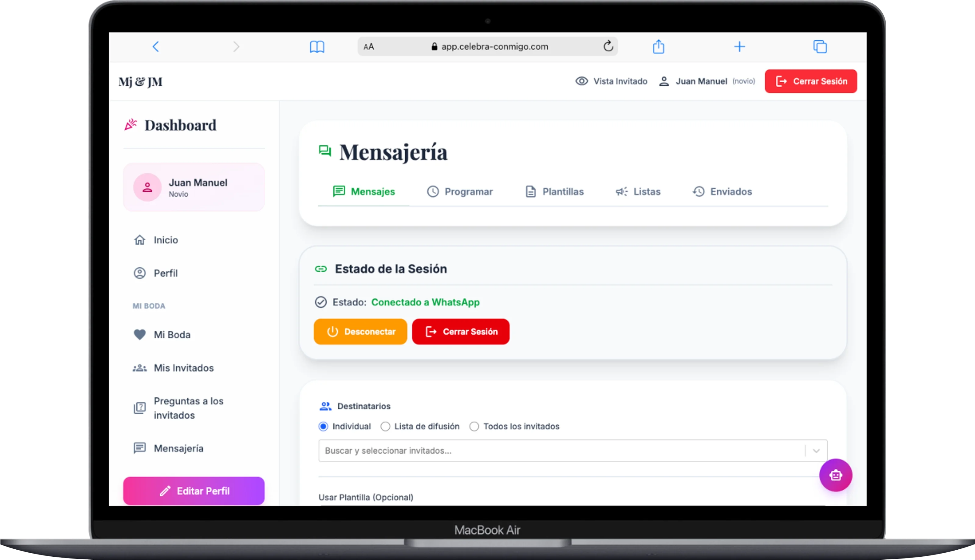Click the Mi Boda heart icon
The image size is (975, 560).
140,334
